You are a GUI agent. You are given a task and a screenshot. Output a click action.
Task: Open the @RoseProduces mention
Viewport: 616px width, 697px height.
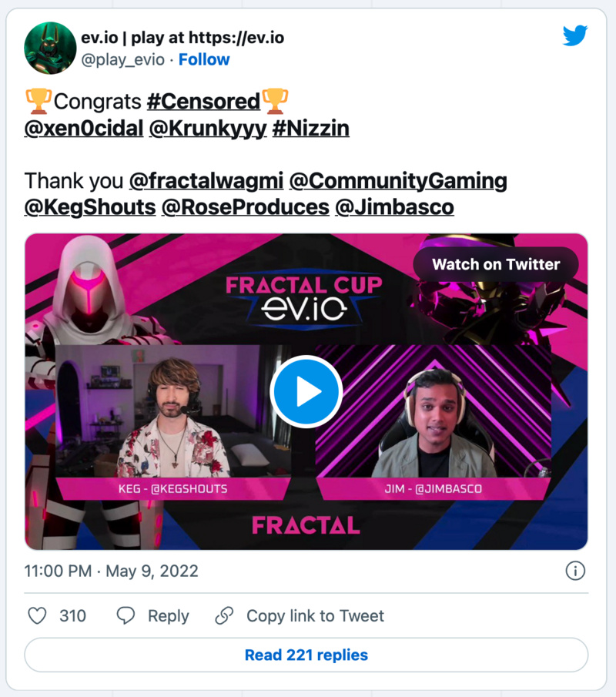pos(246,207)
